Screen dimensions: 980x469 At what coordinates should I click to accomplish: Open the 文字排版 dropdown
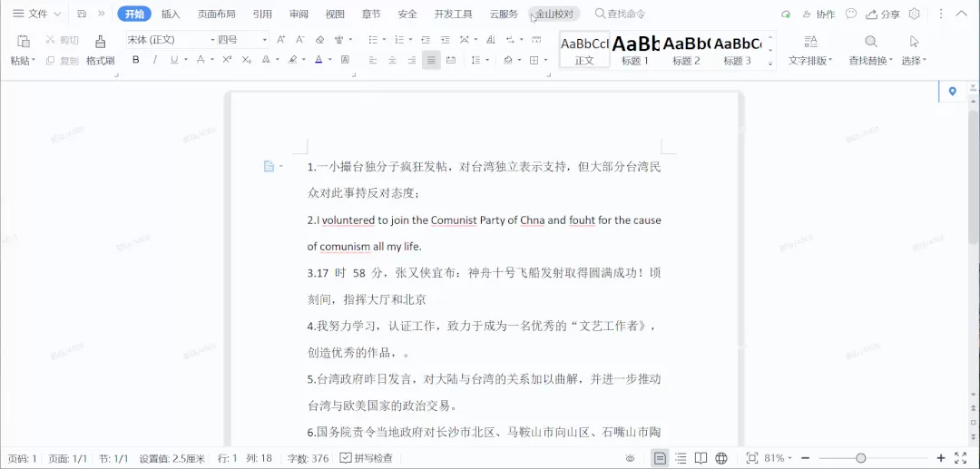point(810,61)
